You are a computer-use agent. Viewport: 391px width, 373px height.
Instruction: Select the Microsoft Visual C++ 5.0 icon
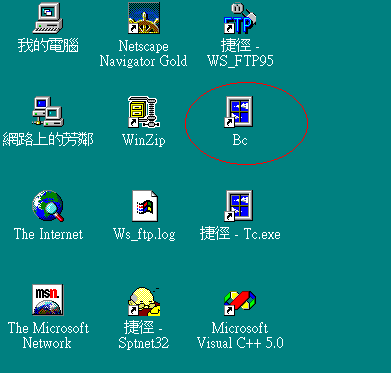coord(240,303)
